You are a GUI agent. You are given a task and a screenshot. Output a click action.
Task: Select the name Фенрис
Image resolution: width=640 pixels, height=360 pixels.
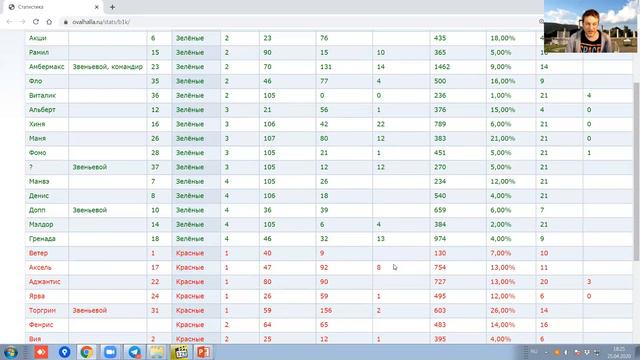[41, 324]
